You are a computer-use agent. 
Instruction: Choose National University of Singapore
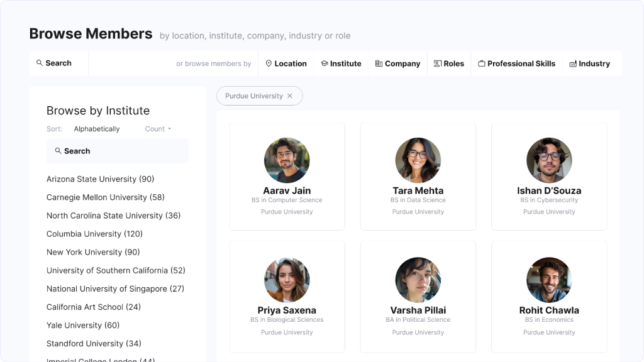point(115,288)
